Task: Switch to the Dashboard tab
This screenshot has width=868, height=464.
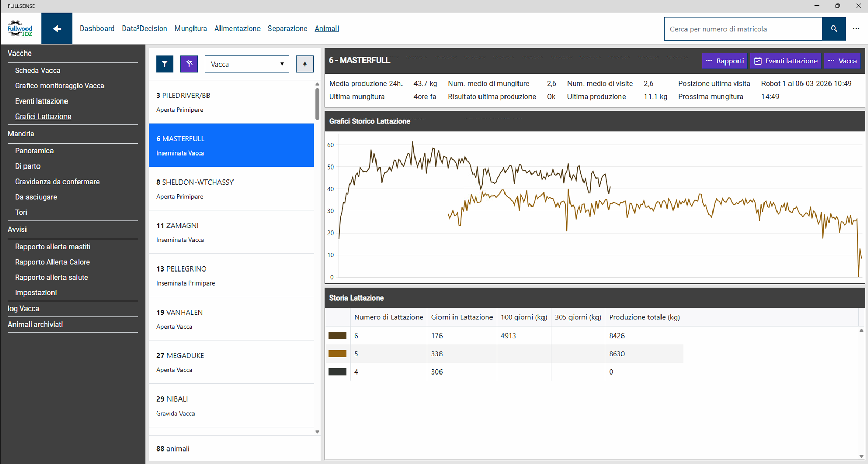Action: tap(97, 29)
